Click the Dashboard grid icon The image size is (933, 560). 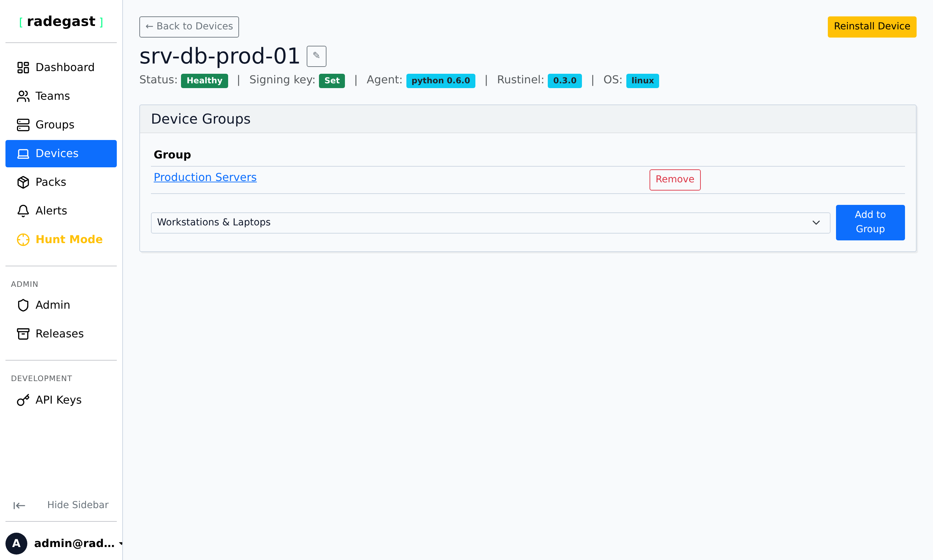(x=23, y=68)
